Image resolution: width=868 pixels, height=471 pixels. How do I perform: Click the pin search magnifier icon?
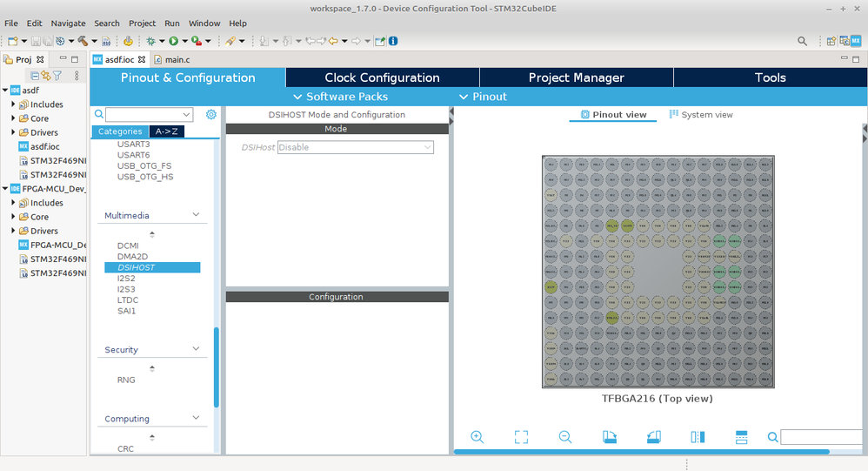point(773,437)
